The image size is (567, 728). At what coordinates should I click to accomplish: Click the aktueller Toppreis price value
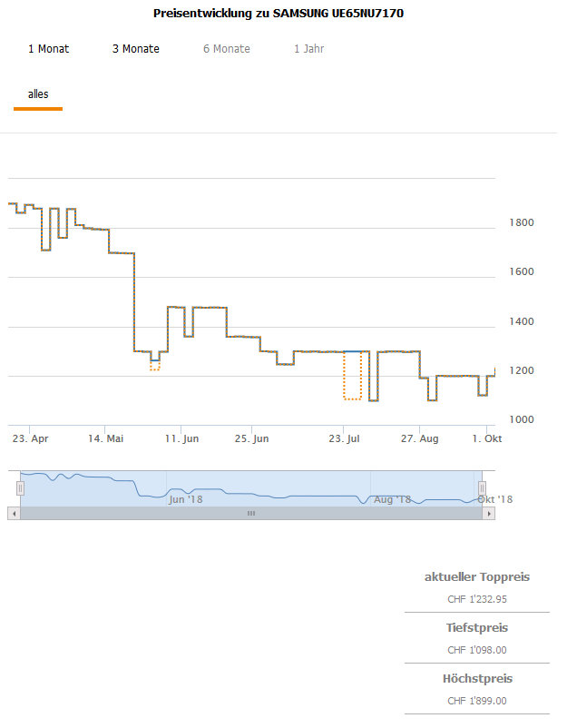coord(477,599)
